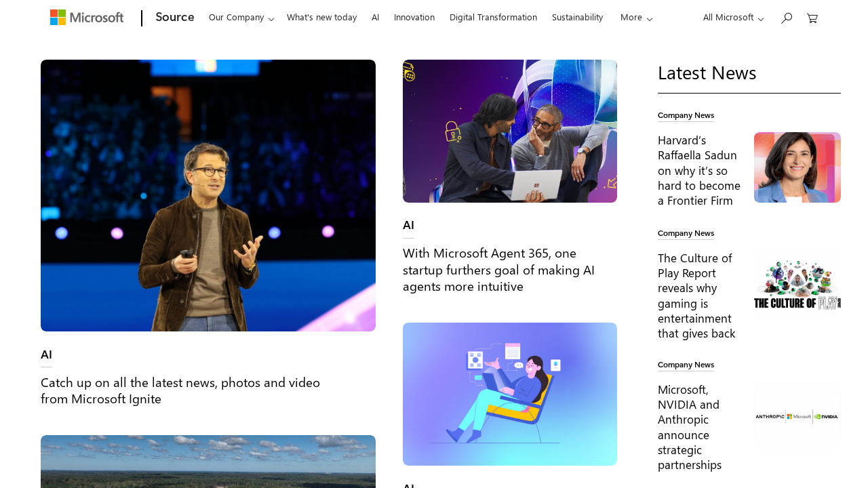Expand the More navigation dropdown
868x488 pixels.
pyautogui.click(x=635, y=18)
